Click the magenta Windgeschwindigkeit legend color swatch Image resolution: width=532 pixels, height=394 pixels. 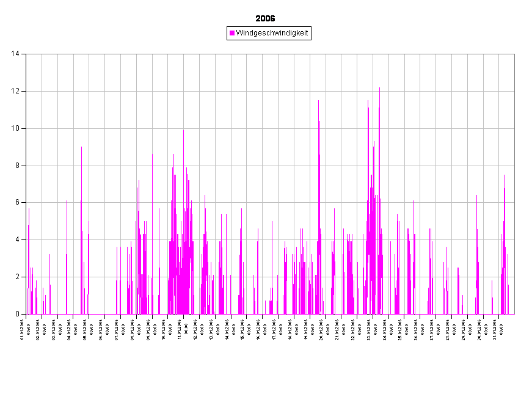coord(232,33)
